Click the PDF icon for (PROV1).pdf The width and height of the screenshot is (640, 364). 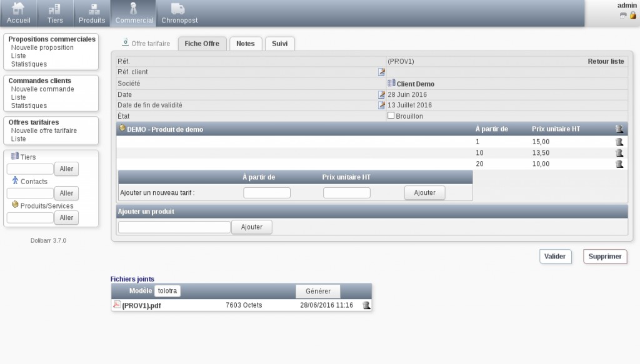click(x=117, y=305)
